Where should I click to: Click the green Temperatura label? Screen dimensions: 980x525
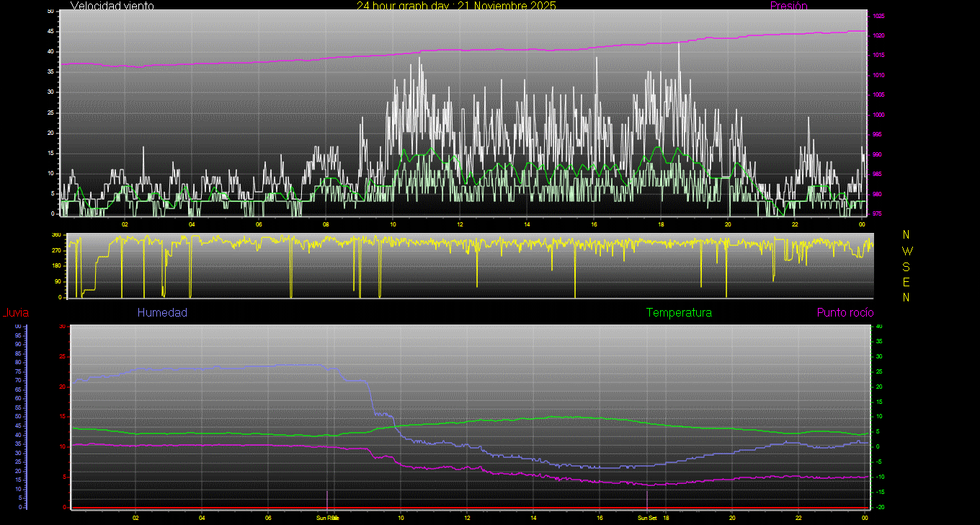[679, 313]
